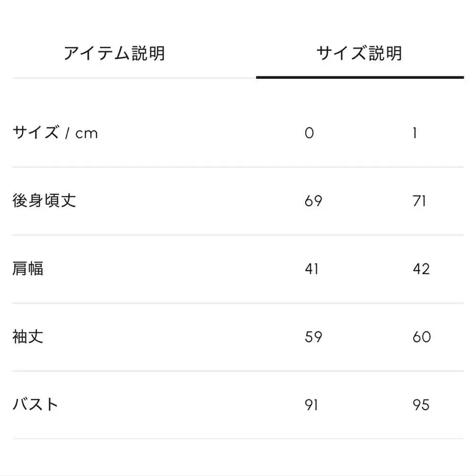Select the bust value 95

click(420, 404)
